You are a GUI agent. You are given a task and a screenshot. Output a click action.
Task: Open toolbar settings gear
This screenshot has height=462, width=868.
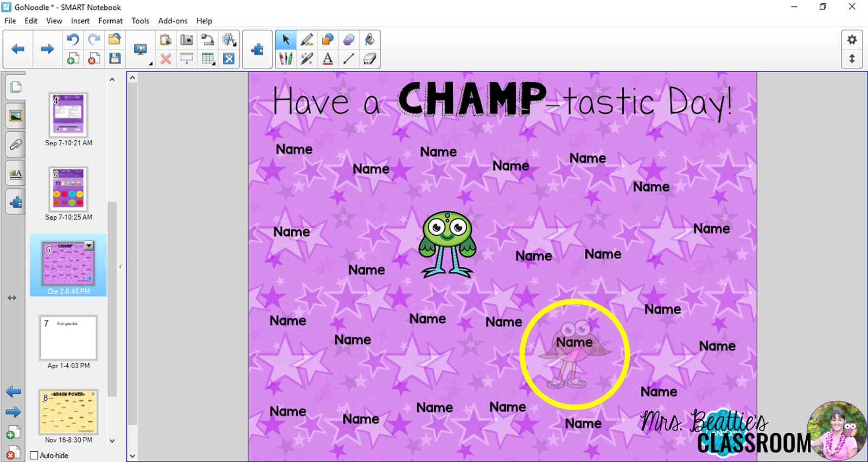(x=852, y=40)
